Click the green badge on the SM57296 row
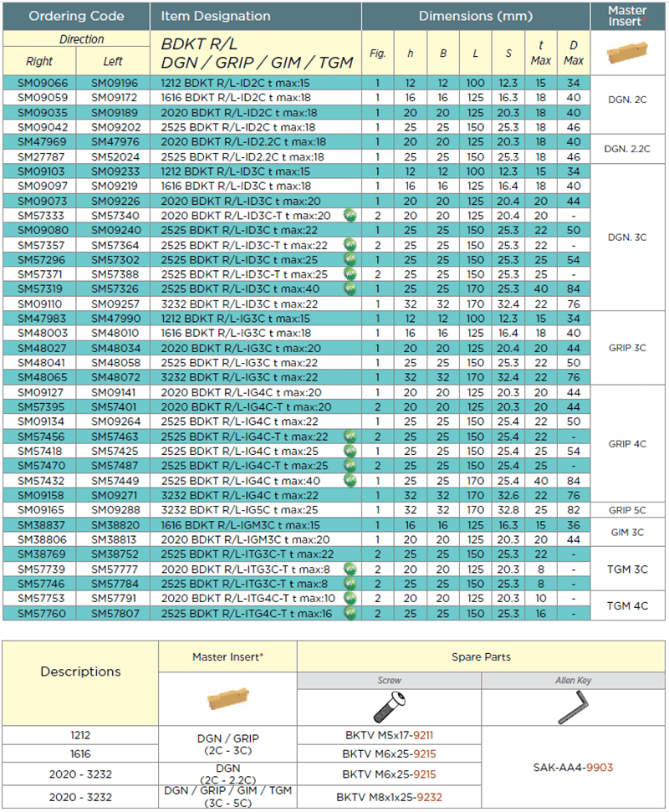669x812 pixels. pyautogui.click(x=350, y=259)
